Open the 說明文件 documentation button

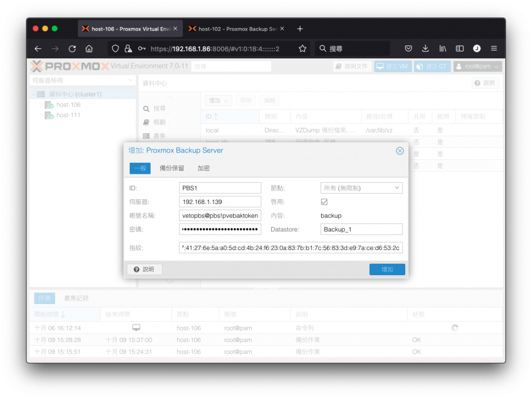(352, 66)
